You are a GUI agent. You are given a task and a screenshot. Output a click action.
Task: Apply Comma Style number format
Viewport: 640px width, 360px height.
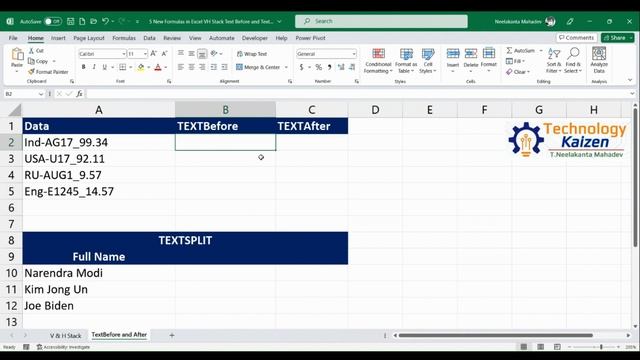pyautogui.click(x=329, y=67)
